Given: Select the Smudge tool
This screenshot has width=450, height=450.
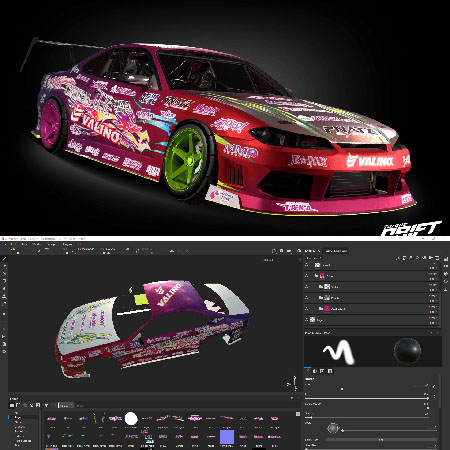Looking at the screenshot, I should click(4, 289).
